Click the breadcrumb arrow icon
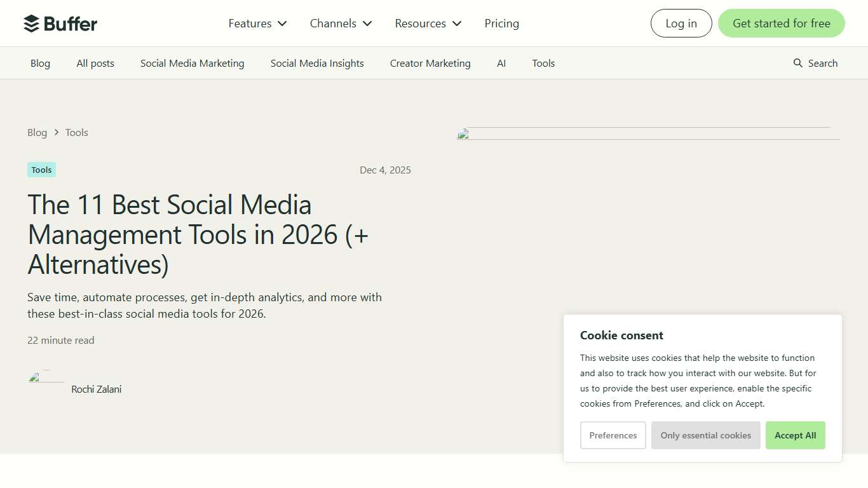Screen dimensions: 868x488 click(56, 132)
